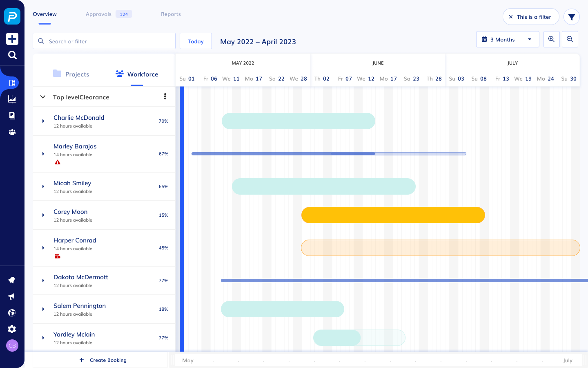588x368 pixels.
Task: Click the people group sidebar icon
Action: (x=12, y=132)
